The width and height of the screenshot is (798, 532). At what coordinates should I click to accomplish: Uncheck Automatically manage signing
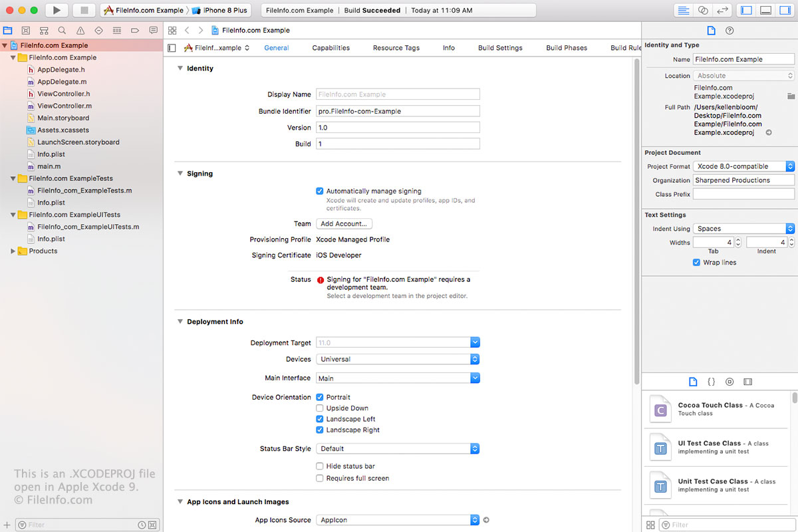[320, 191]
